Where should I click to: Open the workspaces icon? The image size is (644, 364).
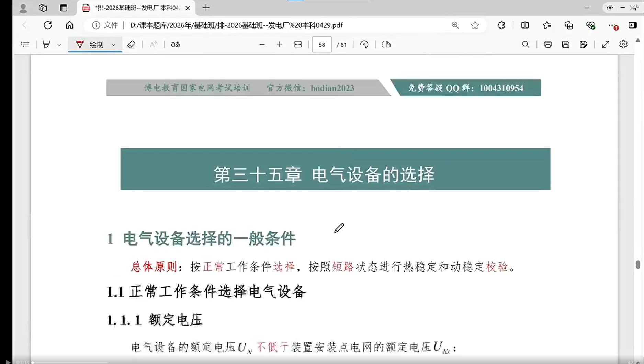click(x=43, y=8)
